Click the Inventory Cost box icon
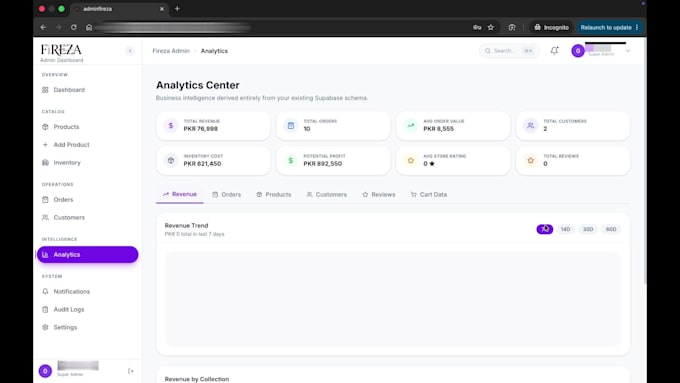 click(x=171, y=160)
